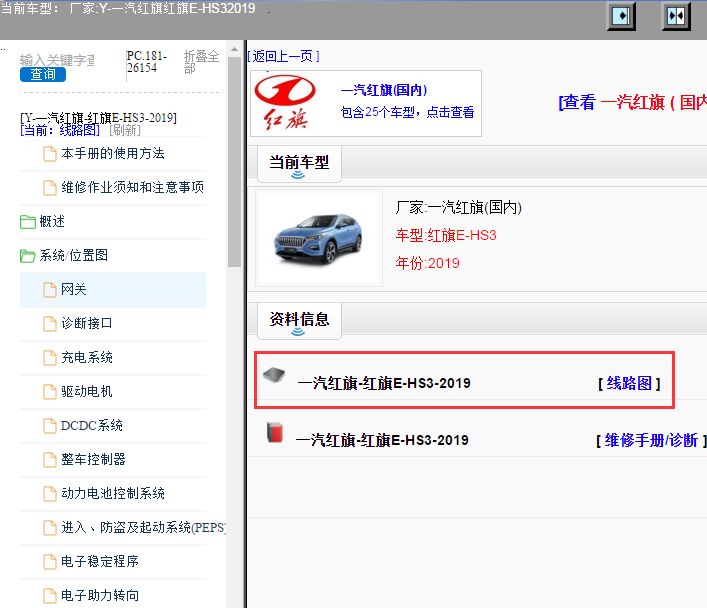Click the keyword search input field
This screenshot has height=608, width=707.
pos(57,60)
